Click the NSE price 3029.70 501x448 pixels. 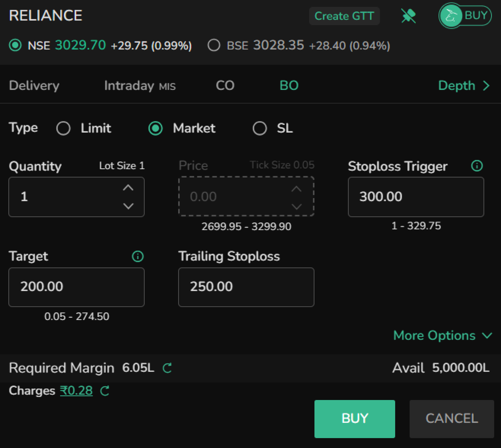81,45
